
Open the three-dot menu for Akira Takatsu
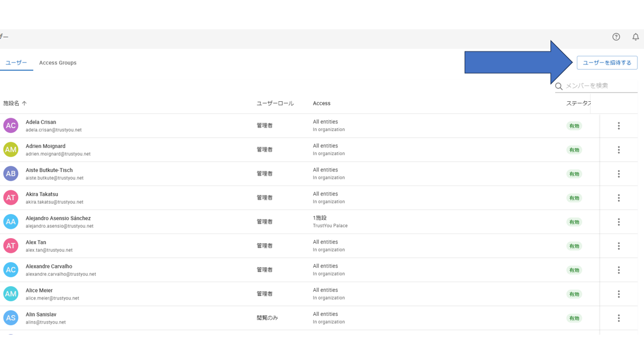[x=618, y=198]
